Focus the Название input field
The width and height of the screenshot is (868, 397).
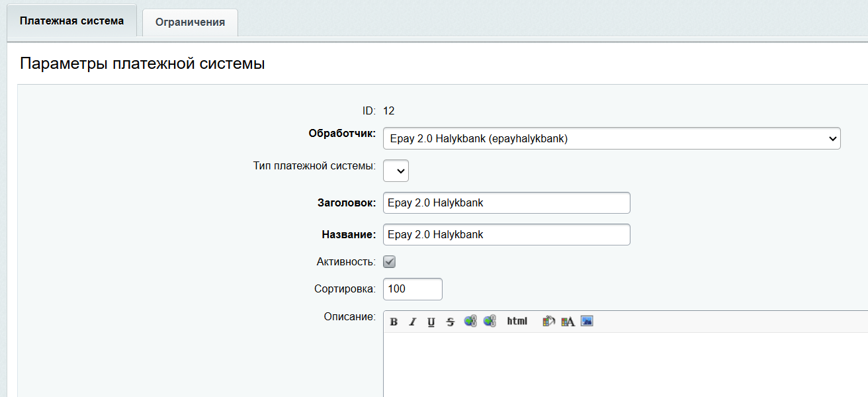point(506,235)
